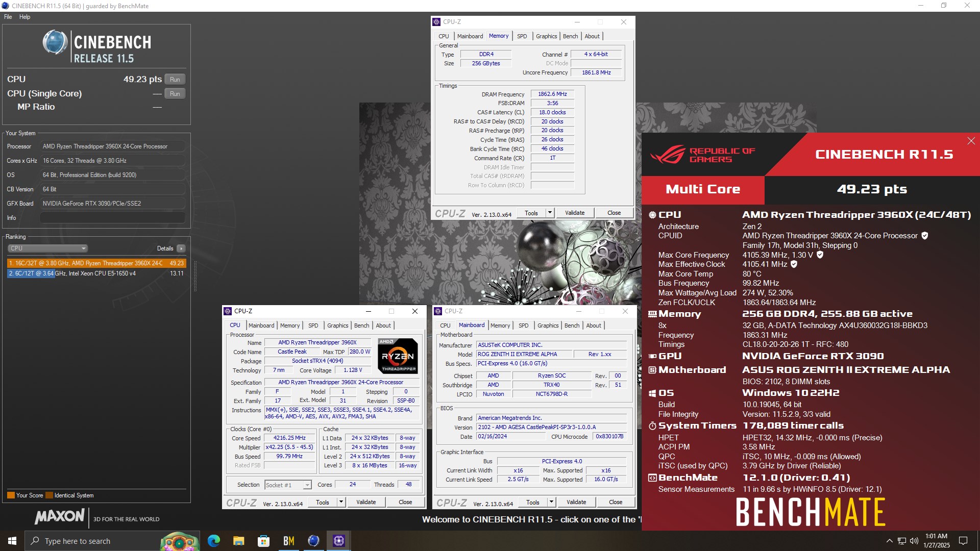Click CPU-Z title icon in Memory window
Image resolution: width=980 pixels, height=551 pixels.
[436, 22]
